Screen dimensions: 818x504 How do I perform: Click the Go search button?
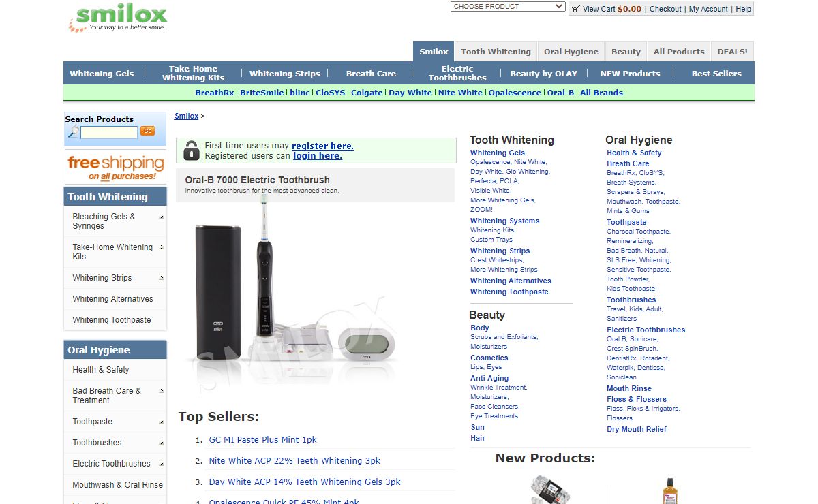point(147,131)
